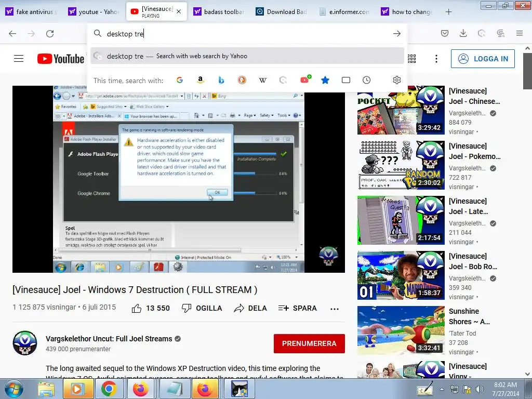
Task: Switch to the fake antivirus tab
Action: click(x=31, y=11)
